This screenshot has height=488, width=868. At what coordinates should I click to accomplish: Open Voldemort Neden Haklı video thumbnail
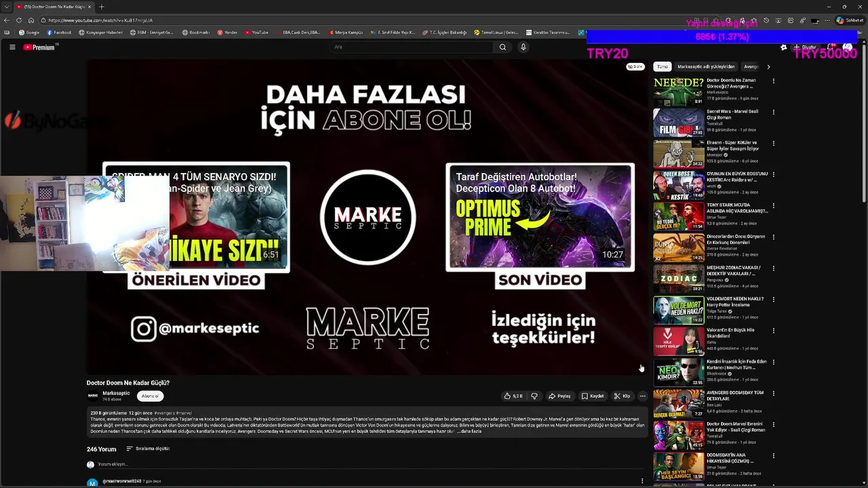click(x=679, y=310)
